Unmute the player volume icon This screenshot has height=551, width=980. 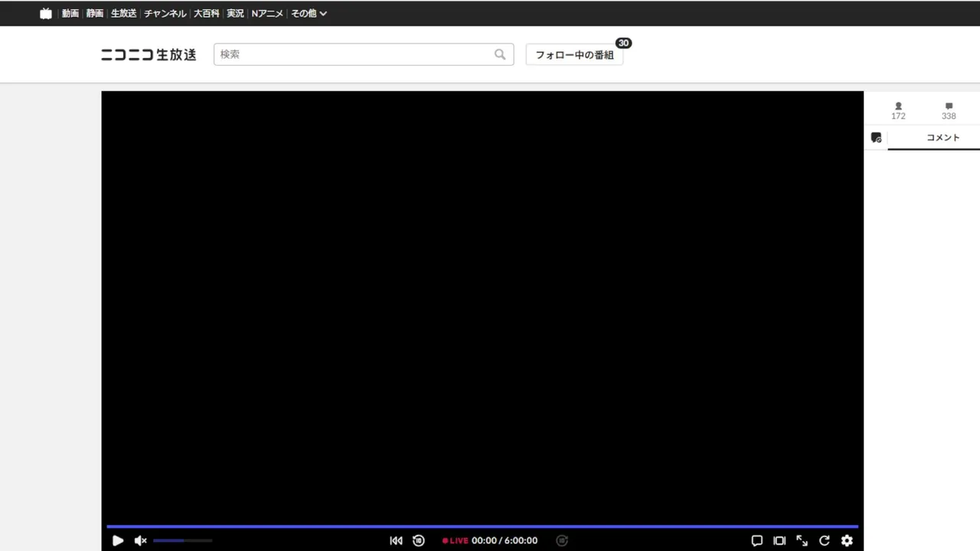(140, 540)
